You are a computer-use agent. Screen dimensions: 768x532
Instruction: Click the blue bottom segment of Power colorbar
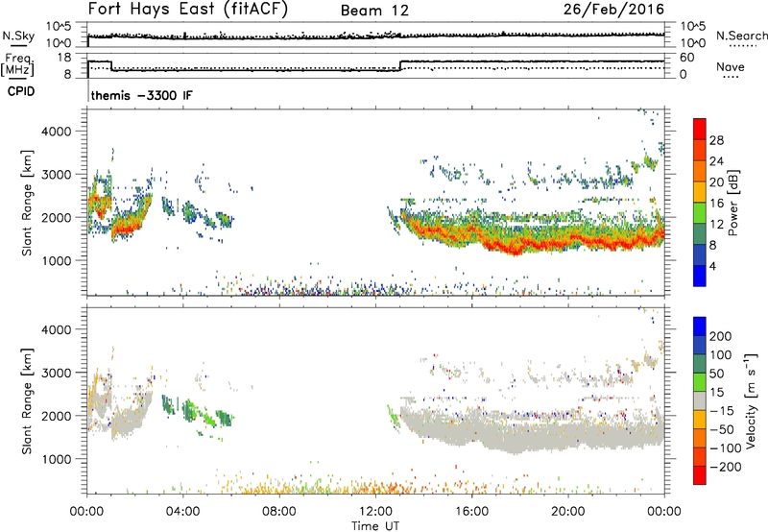click(x=700, y=276)
